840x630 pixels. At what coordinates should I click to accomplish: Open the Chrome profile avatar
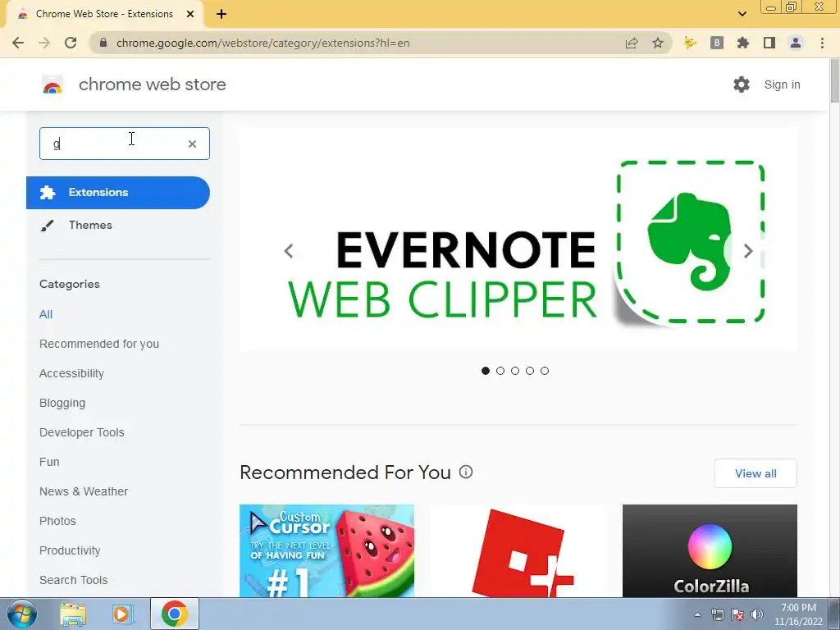(x=796, y=43)
